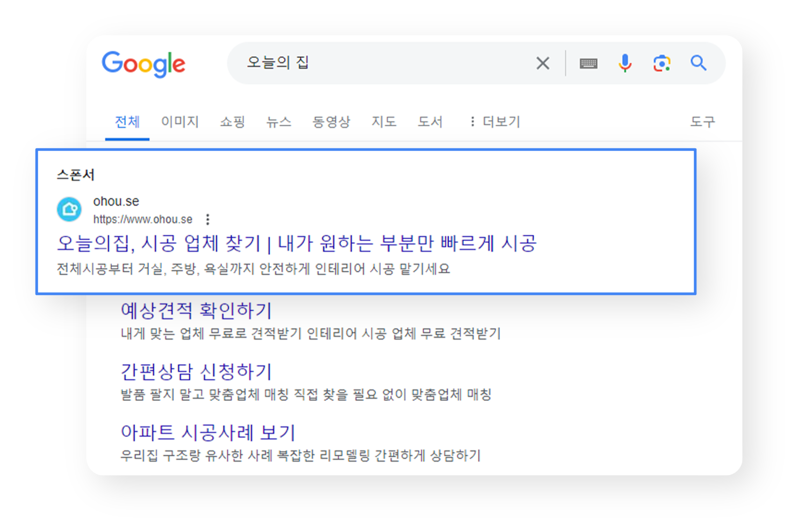Open the 오늘의집, 시공 업체 찾기 ad headline
This screenshot has width=798, height=532.
pos(297,243)
